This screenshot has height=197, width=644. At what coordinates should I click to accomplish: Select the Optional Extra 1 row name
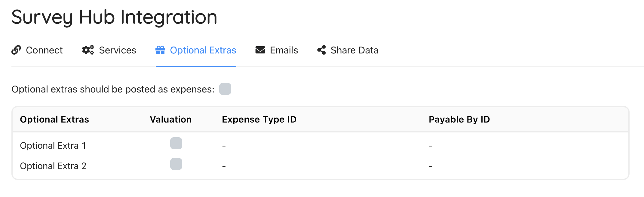(x=53, y=146)
